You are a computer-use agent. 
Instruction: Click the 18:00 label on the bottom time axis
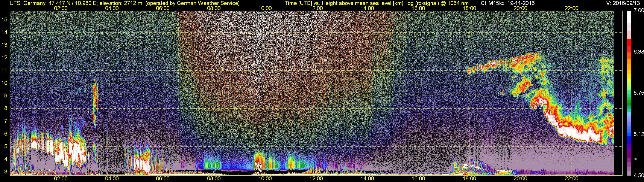(469, 179)
